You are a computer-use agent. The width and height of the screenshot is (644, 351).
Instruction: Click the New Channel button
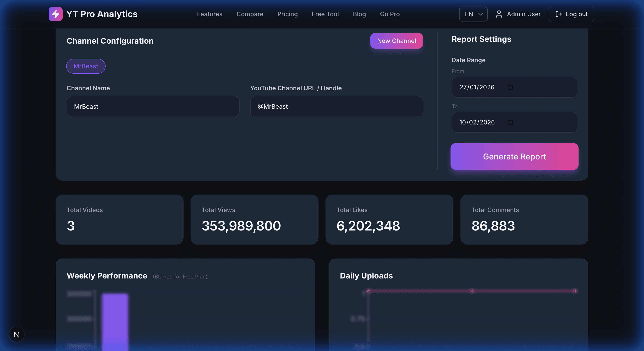[396, 41]
